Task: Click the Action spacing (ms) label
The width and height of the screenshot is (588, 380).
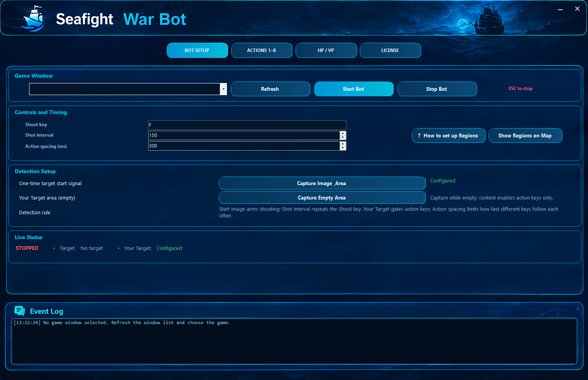Action: click(x=46, y=146)
